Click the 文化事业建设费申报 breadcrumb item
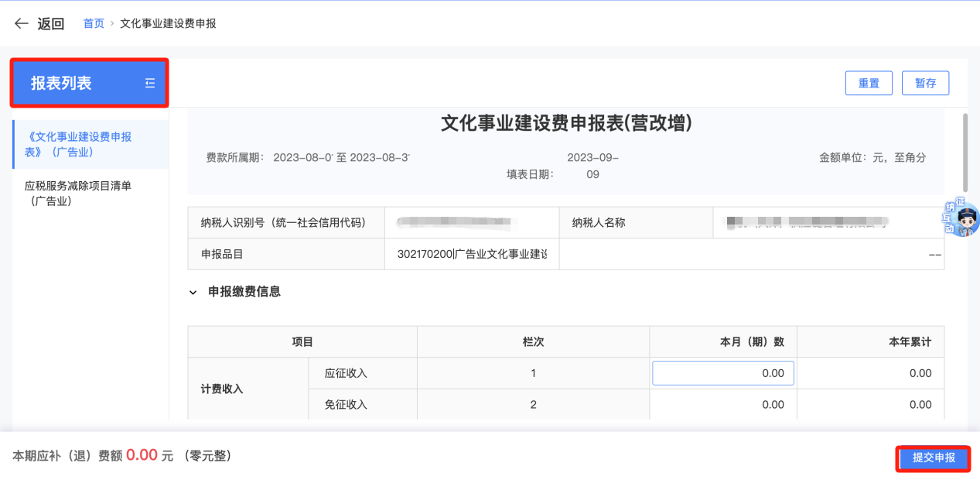Image resolution: width=980 pixels, height=480 pixels. [x=168, y=23]
